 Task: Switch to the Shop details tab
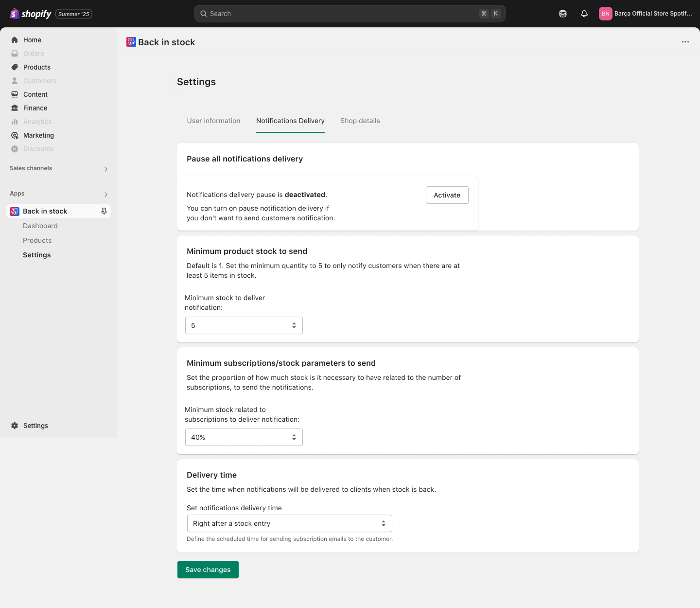coord(360,121)
